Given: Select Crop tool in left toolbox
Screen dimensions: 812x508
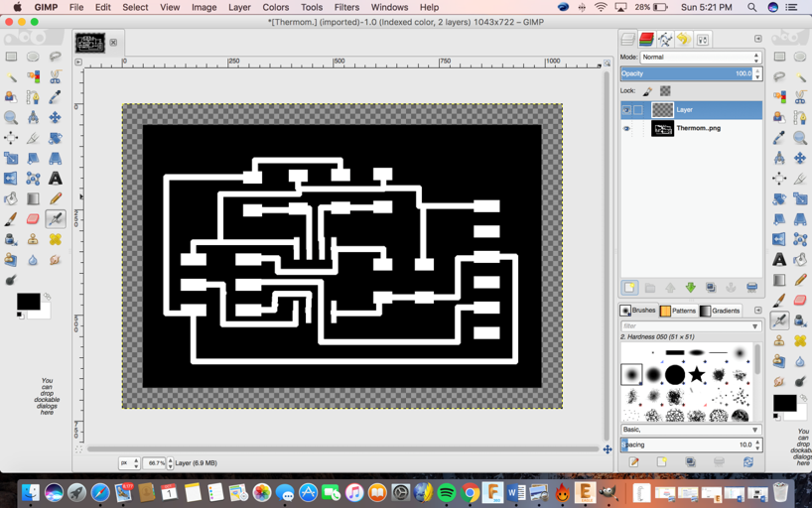Looking at the screenshot, I should [33, 138].
